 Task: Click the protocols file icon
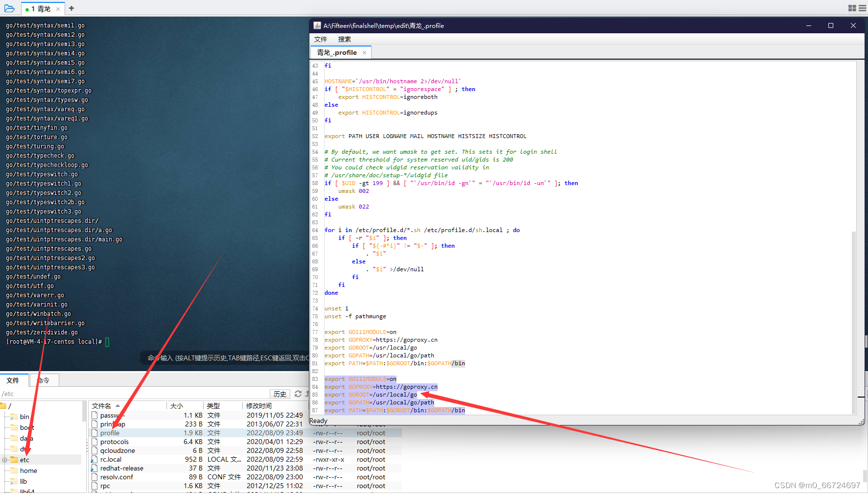point(94,442)
